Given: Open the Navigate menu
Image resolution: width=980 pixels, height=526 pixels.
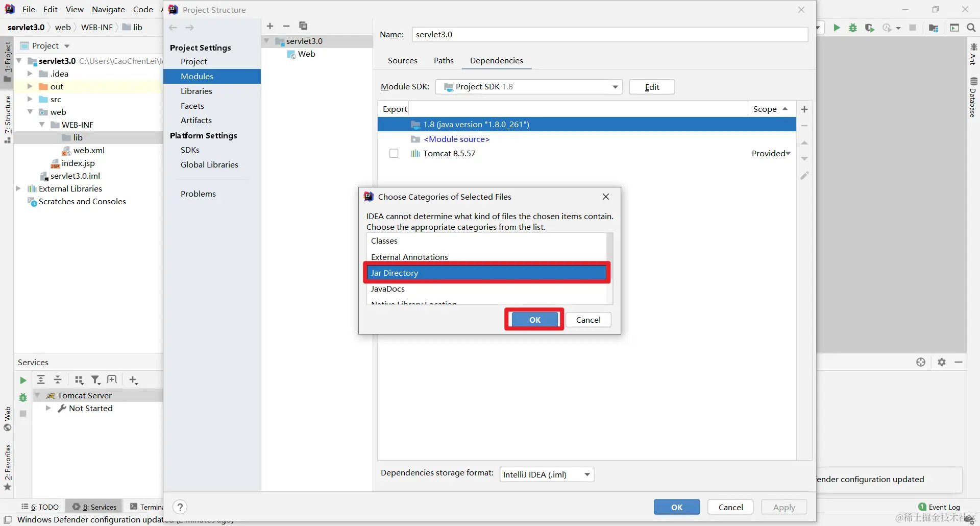Looking at the screenshot, I should (x=108, y=9).
